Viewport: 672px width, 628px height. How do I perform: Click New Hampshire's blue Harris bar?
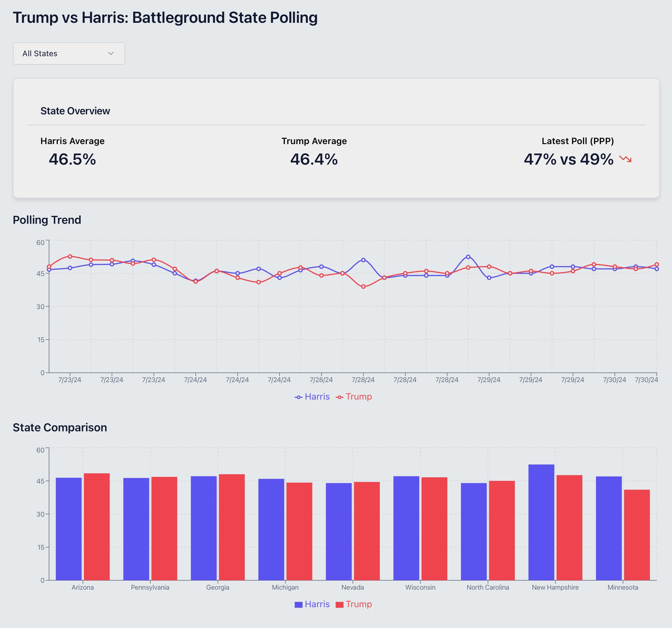541,523
